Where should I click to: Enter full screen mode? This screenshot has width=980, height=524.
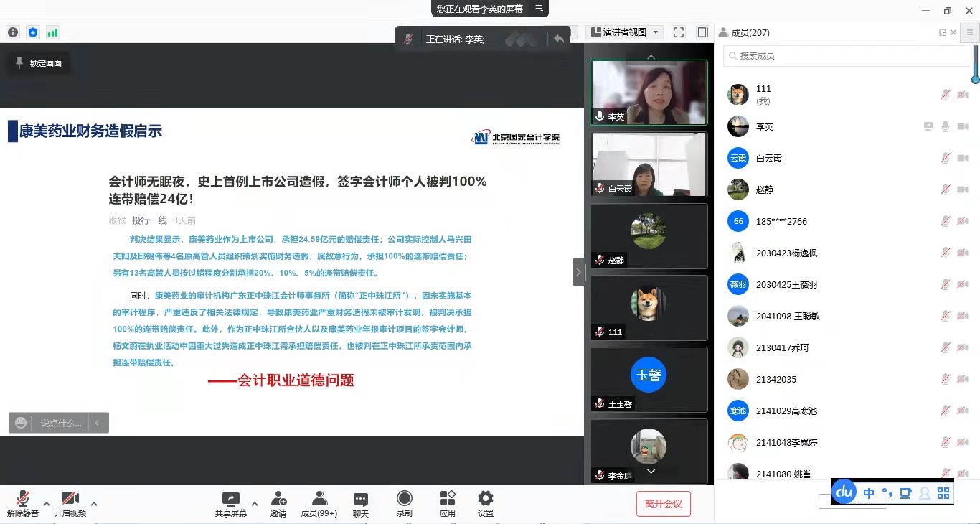(x=679, y=32)
